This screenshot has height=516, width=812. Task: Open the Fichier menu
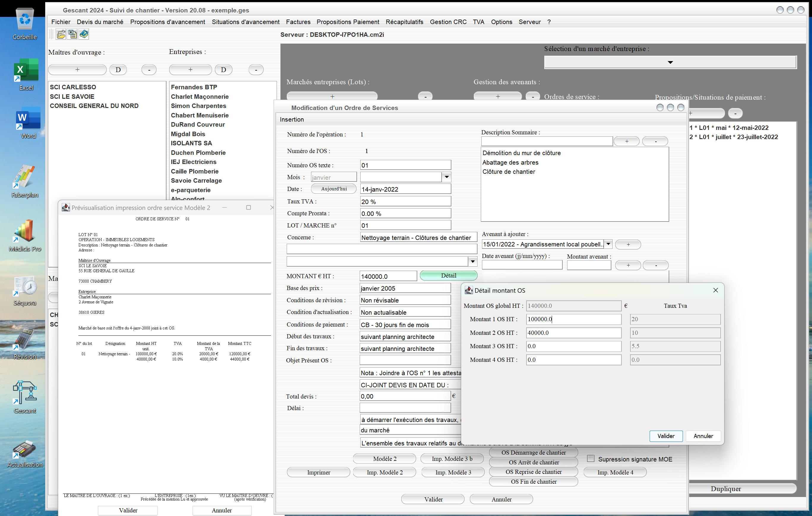(x=61, y=22)
